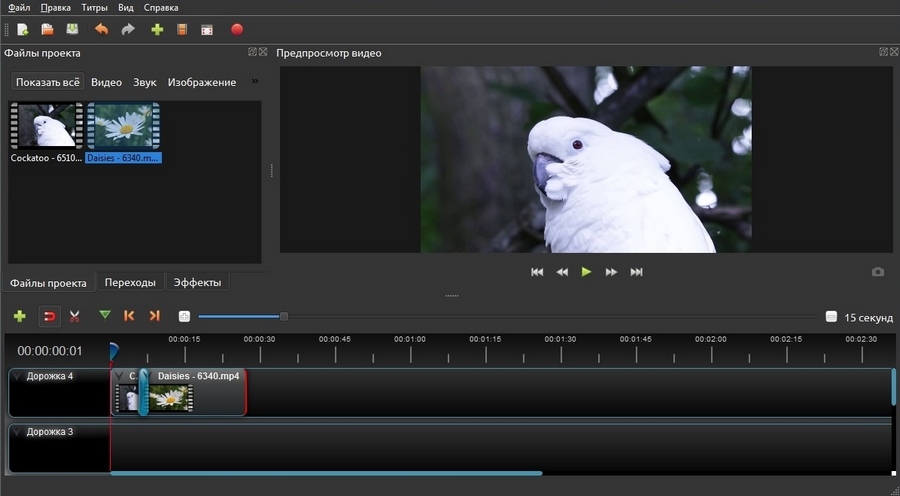900x496 pixels.
Task: Float the Предпросмотр видео panel
Action: tap(883, 52)
